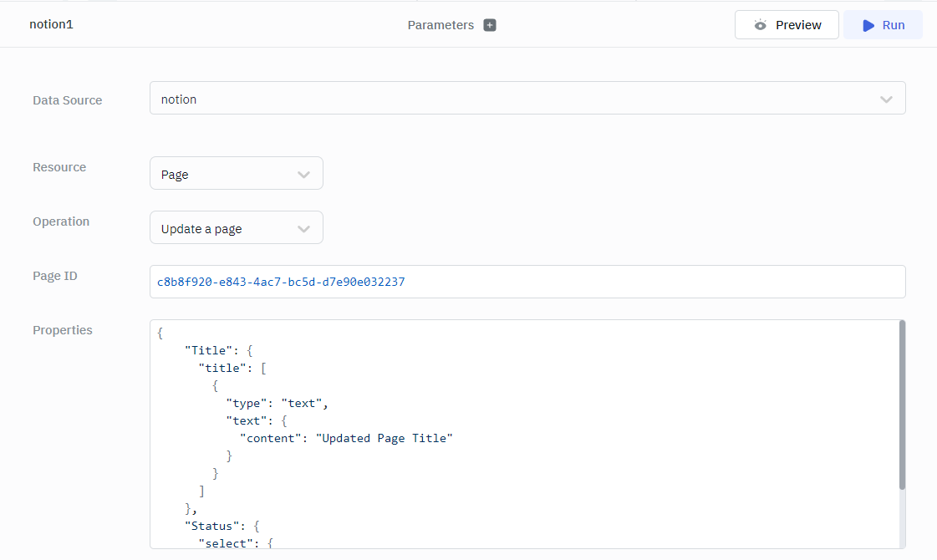The image size is (937, 560).
Task: Click the Page ID field label
Action: point(55,276)
